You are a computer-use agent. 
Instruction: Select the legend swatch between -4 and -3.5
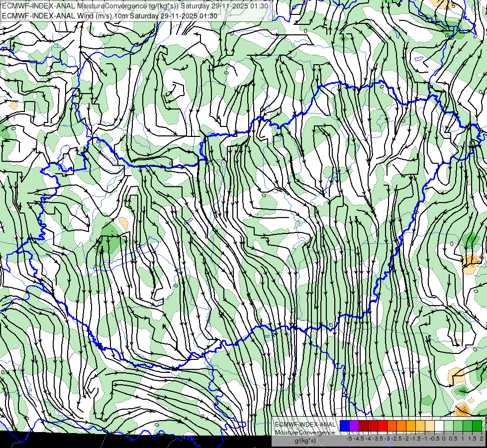pyautogui.click(x=373, y=426)
